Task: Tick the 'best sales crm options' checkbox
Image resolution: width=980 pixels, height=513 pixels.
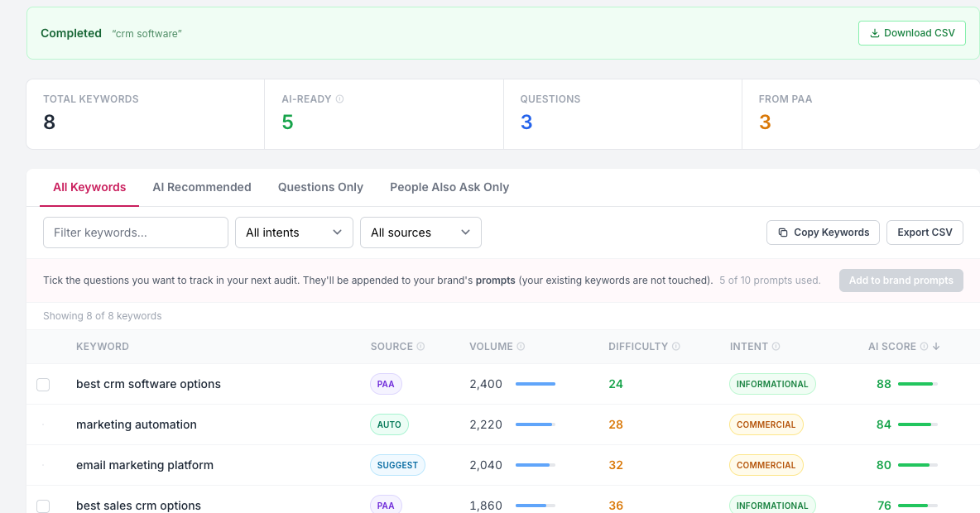Action: (x=43, y=506)
